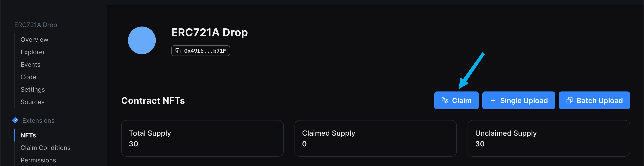Open the Sources section
This screenshot has height=166, width=644.
click(32, 102)
